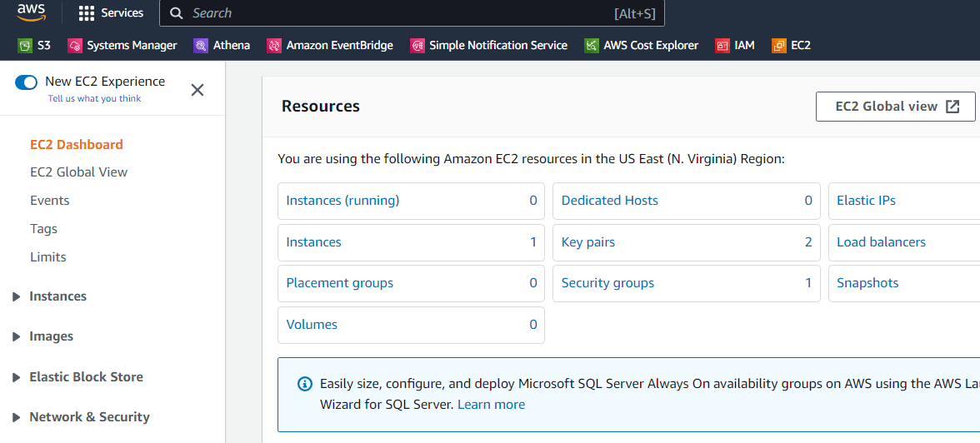This screenshot has width=980, height=443.
Task: Click the Athena shortcut icon
Action: (x=201, y=45)
